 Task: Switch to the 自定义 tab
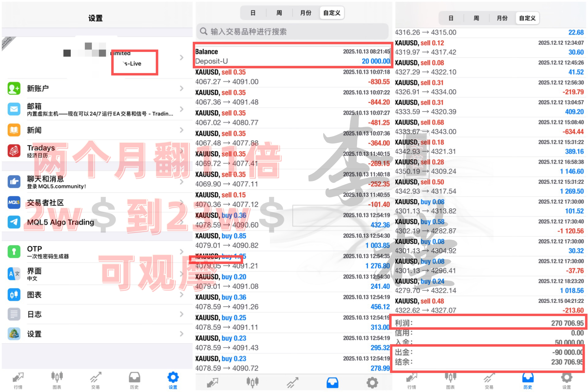point(332,12)
